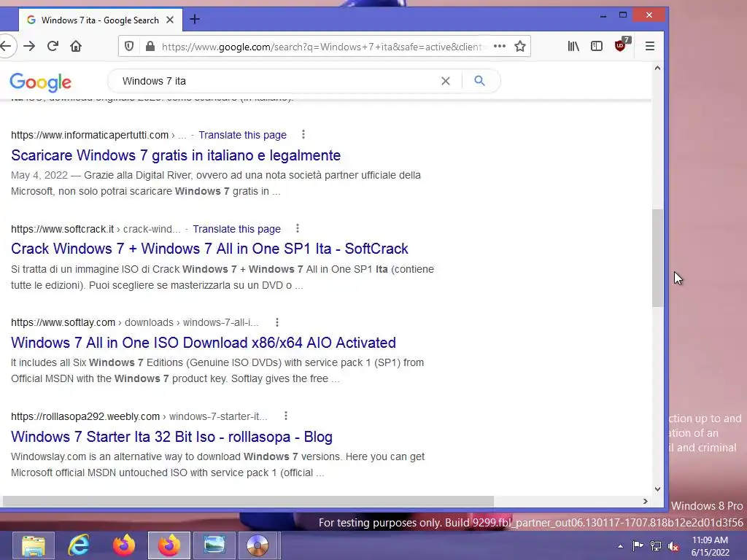Open the network tray icon
Screen dimensions: 747x560
[656, 546]
